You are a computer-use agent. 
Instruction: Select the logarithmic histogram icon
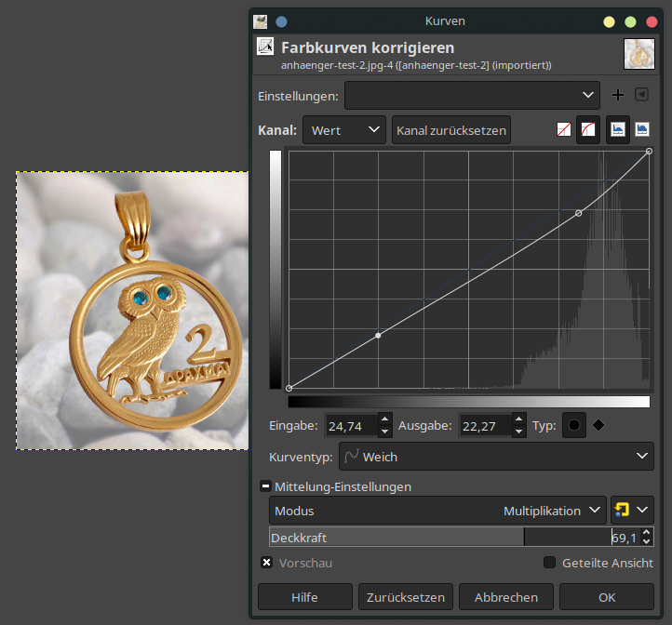coord(641,130)
